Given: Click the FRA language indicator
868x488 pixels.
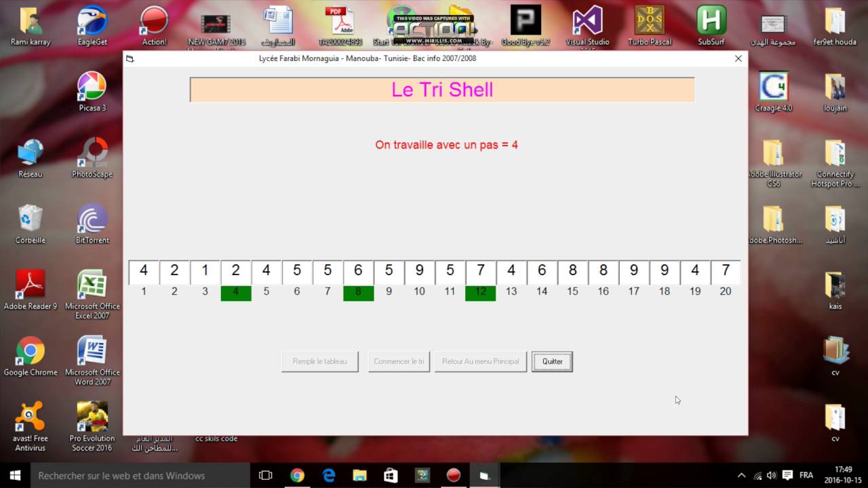Looking at the screenshot, I should 806,475.
